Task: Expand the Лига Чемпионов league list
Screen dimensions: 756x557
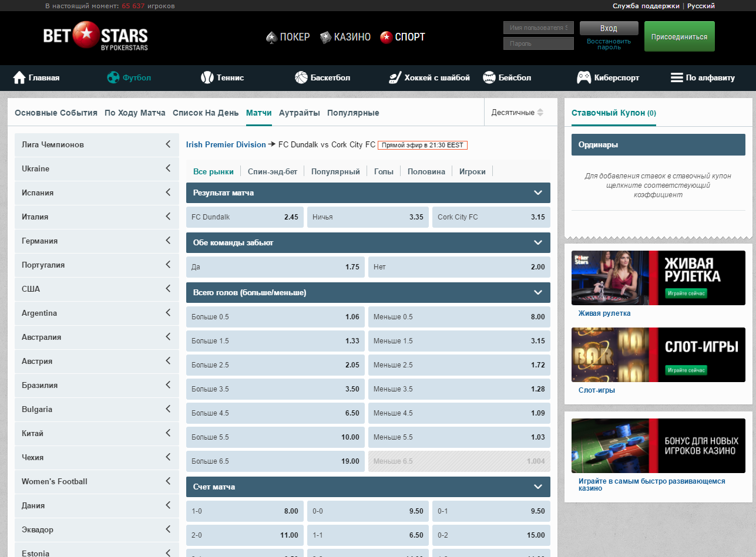Action: 97,144
